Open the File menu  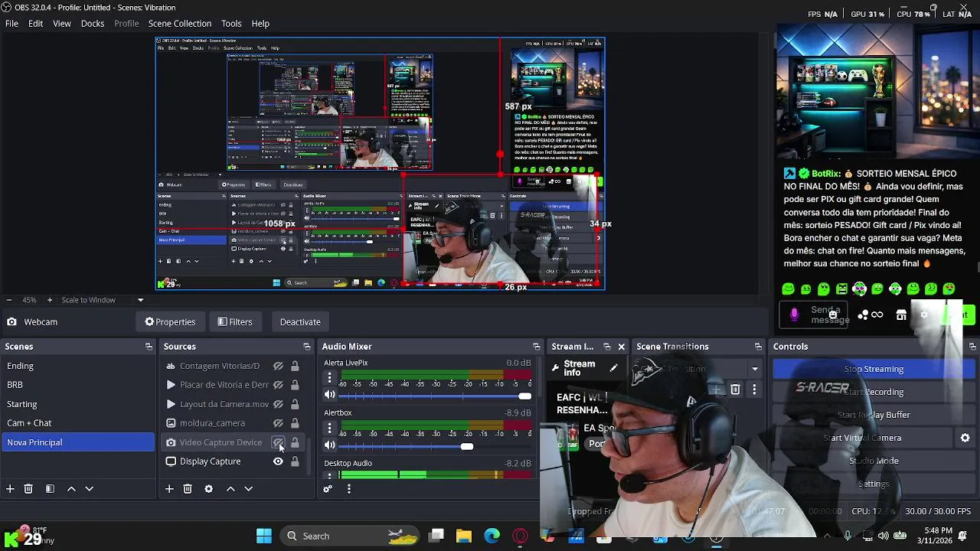12,24
